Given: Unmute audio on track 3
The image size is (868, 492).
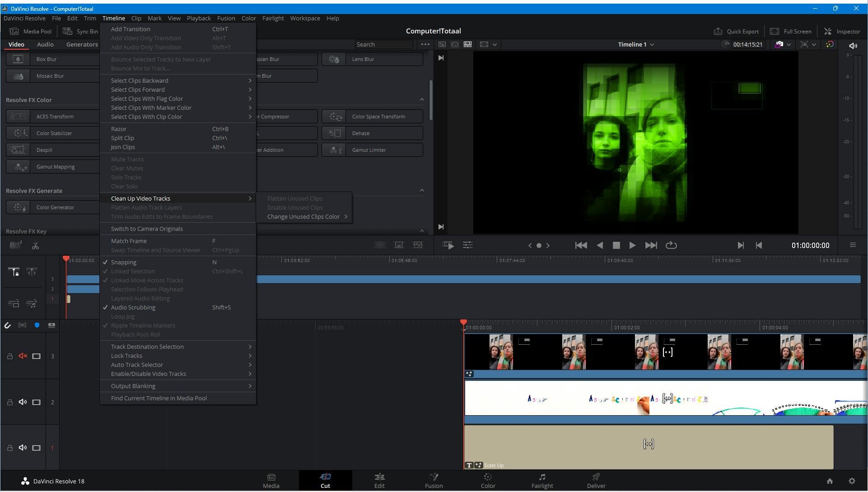Looking at the screenshot, I should 23,356.
